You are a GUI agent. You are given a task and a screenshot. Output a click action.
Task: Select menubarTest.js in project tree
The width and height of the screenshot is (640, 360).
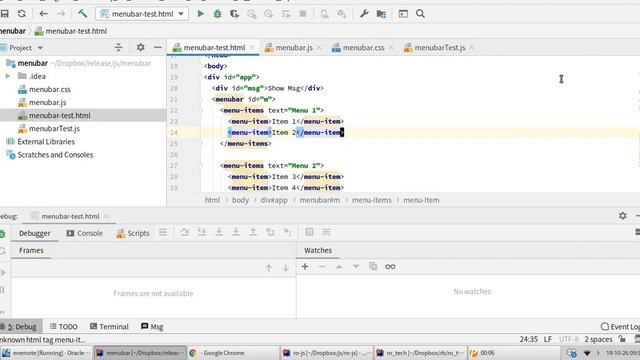49,129
